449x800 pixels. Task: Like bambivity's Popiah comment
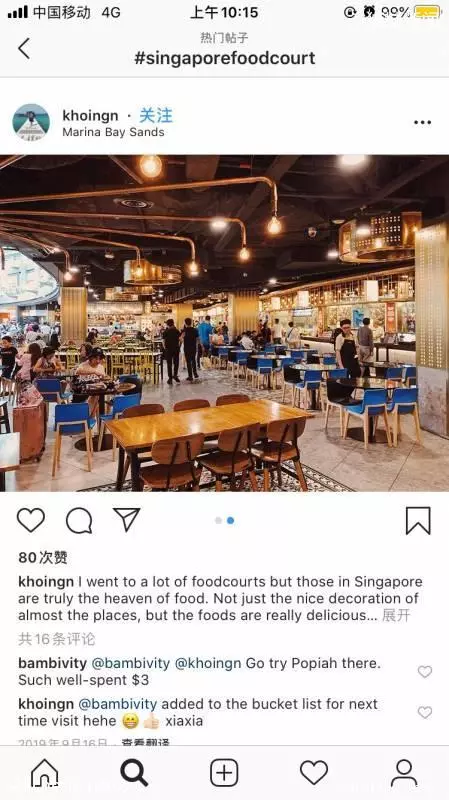point(425,671)
